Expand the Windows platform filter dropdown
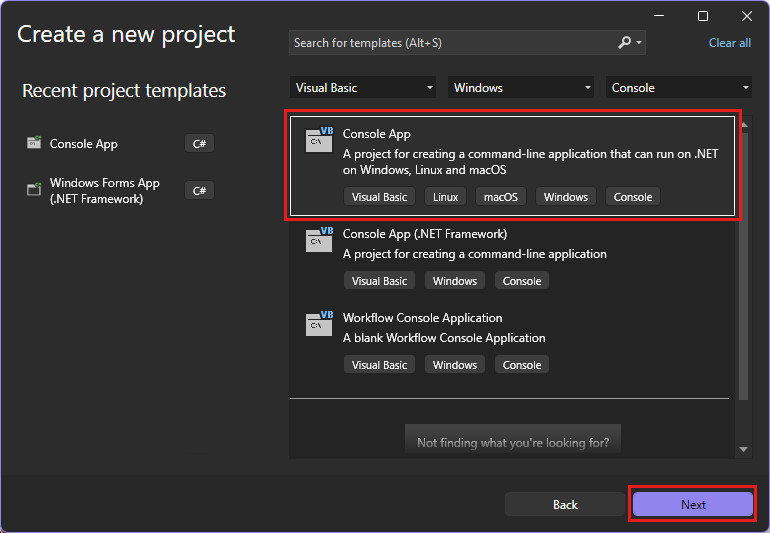 tap(521, 88)
